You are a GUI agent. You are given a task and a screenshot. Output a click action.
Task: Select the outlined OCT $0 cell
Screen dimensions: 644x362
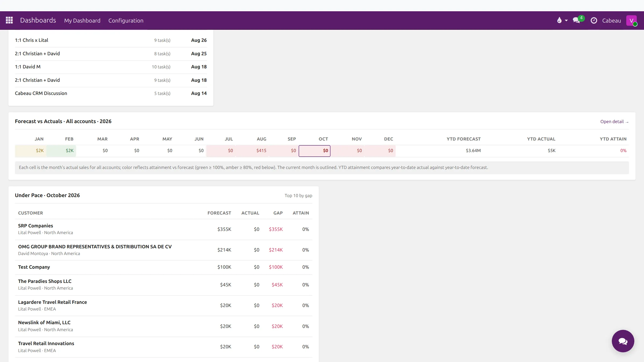(x=314, y=151)
